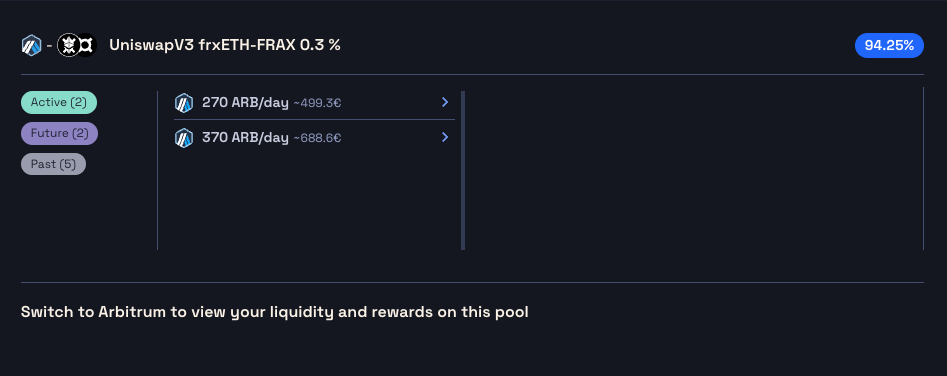Click the ~688.6€ value estimate
Image resolution: width=947 pixels, height=376 pixels.
coord(317,138)
